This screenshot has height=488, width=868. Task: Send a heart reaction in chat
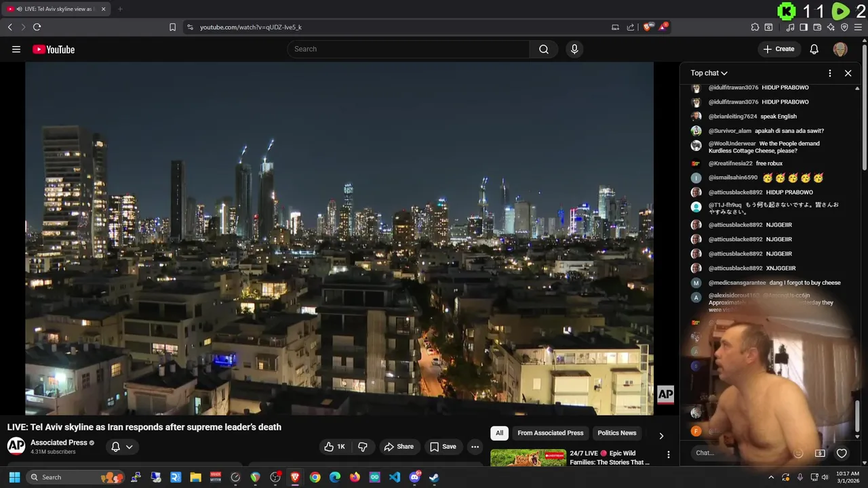842,453
